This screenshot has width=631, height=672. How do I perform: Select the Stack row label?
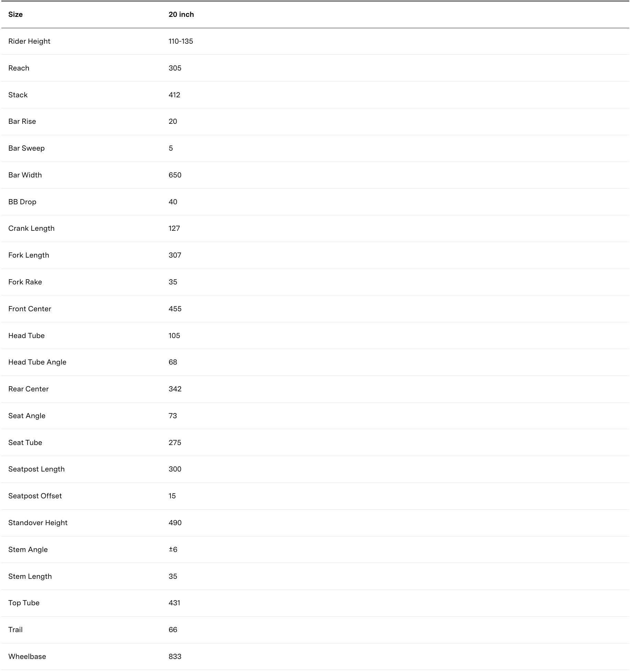[18, 95]
